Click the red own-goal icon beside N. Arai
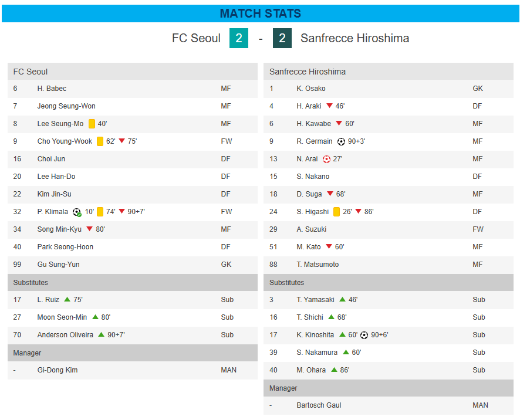The width and height of the screenshot is (520, 420). click(x=327, y=159)
